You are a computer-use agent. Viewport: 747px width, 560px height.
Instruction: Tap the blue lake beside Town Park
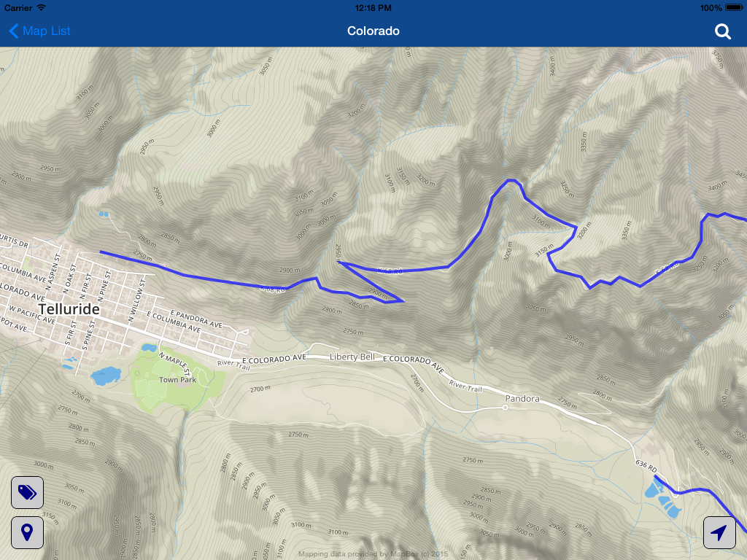(106, 376)
